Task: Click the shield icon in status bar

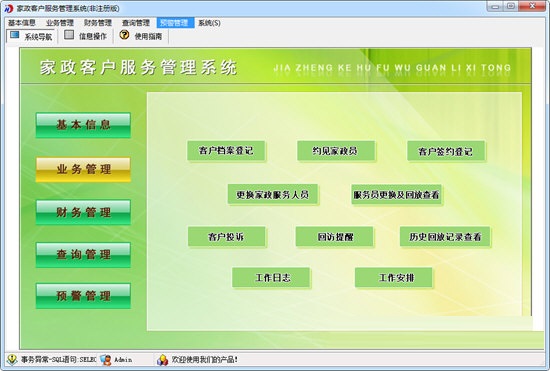Action: click(x=12, y=359)
